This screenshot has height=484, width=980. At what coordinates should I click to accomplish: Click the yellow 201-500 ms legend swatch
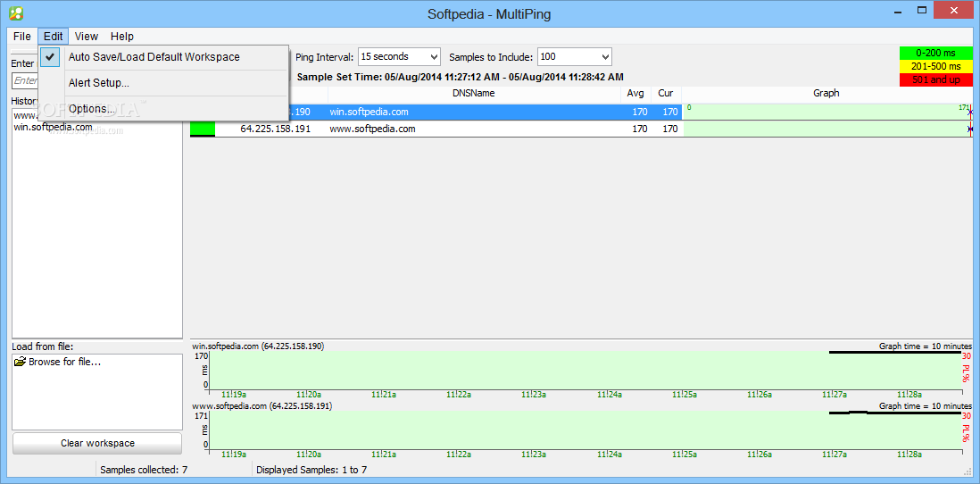coord(936,66)
